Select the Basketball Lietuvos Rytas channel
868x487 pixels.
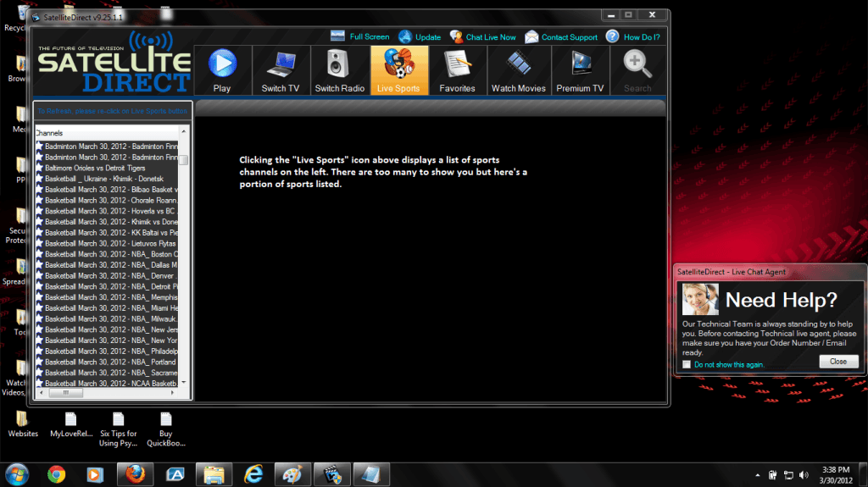tap(107, 244)
